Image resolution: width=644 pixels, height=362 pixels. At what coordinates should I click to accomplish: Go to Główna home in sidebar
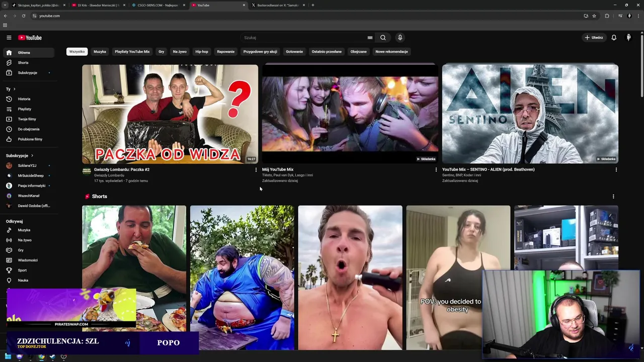click(x=28, y=52)
